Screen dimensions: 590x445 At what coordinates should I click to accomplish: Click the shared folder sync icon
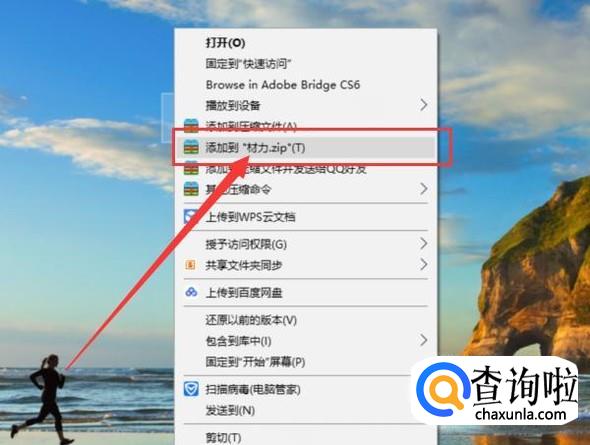pos(190,265)
